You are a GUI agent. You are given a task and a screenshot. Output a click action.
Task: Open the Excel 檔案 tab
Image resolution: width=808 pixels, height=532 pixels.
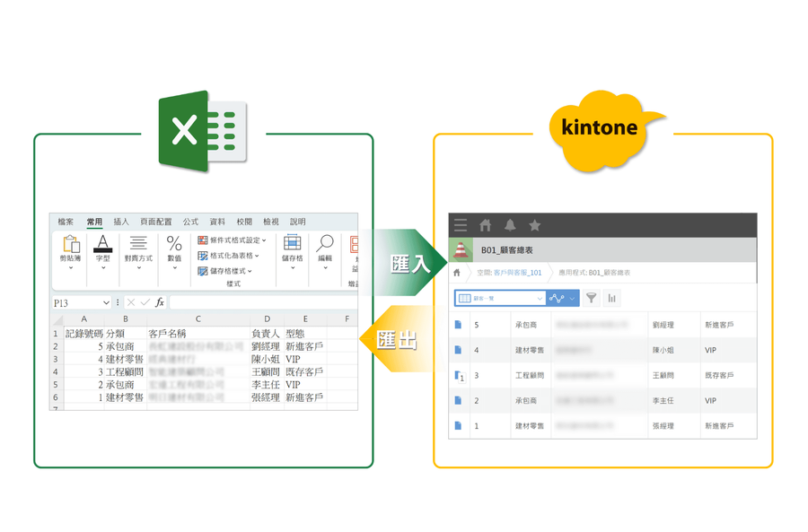tap(66, 222)
